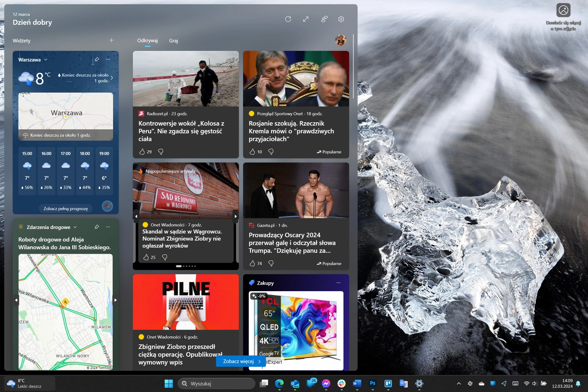Open more options on Zakupy card
The image size is (588, 392).
(338, 283)
